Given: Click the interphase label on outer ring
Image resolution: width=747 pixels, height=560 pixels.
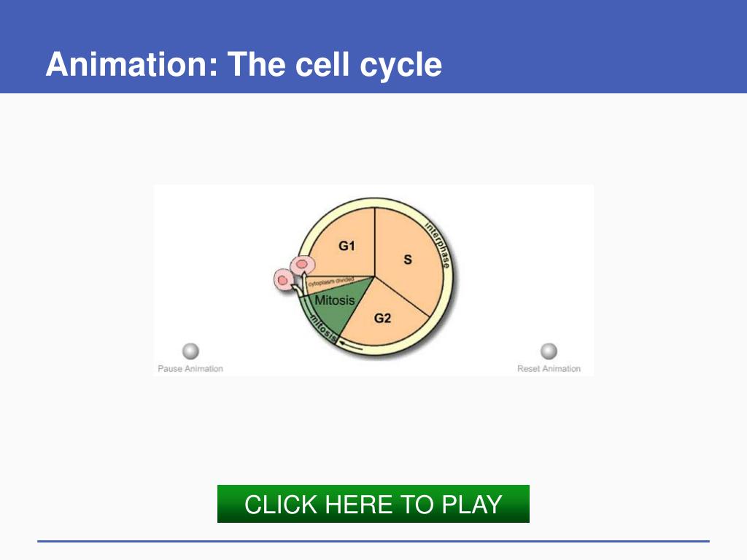Looking at the screenshot, I should (x=438, y=245).
